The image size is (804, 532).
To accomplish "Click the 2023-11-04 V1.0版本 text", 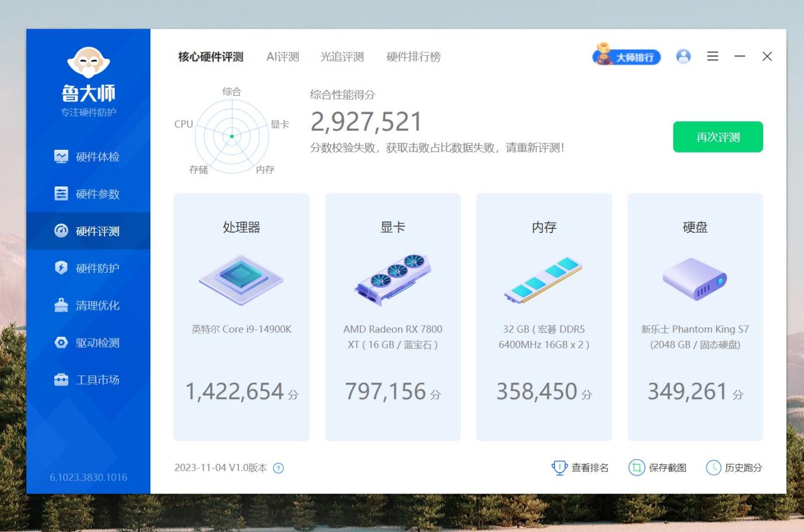I will pos(221,468).
